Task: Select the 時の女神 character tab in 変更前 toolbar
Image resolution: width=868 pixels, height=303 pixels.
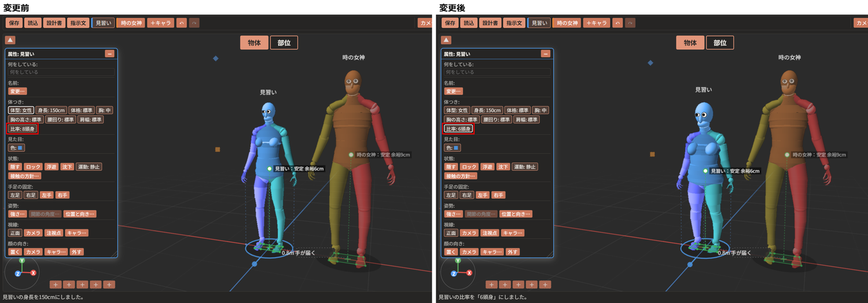Action: coord(131,23)
